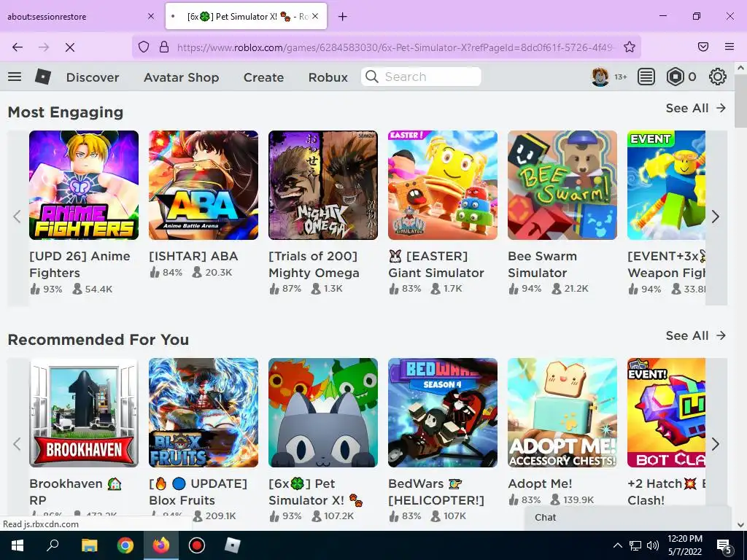Screen dimensions: 747x560
Task: Open Brookhaven RP game thumbnail
Action: 84,413
